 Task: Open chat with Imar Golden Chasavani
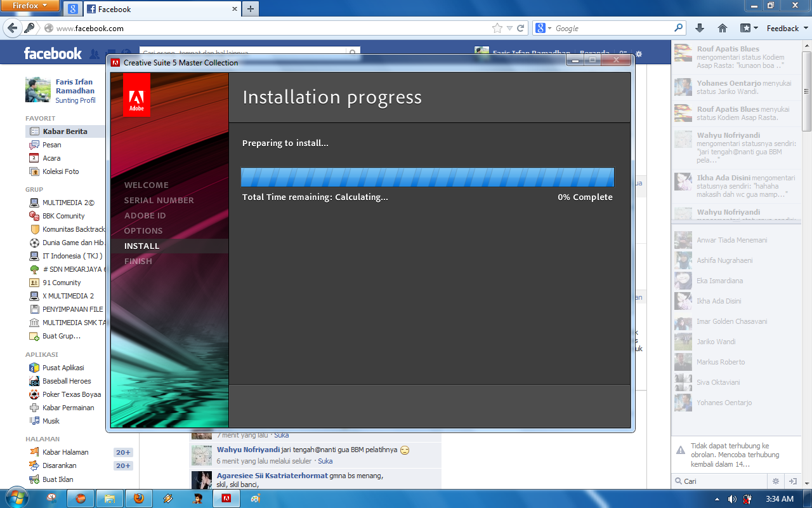[x=731, y=321]
